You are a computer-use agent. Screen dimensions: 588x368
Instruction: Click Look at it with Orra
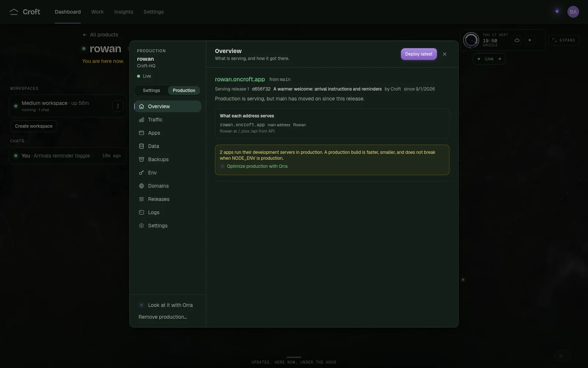(x=168, y=305)
